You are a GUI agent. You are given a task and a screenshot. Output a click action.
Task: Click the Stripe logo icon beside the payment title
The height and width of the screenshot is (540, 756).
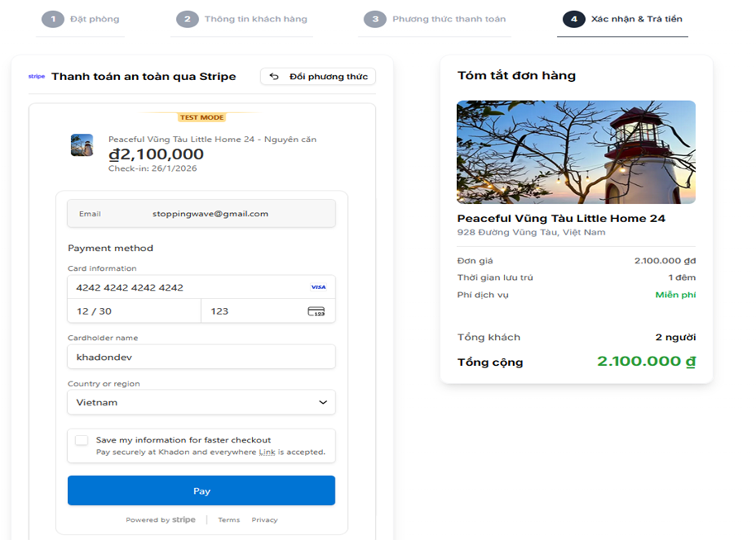pos(36,76)
